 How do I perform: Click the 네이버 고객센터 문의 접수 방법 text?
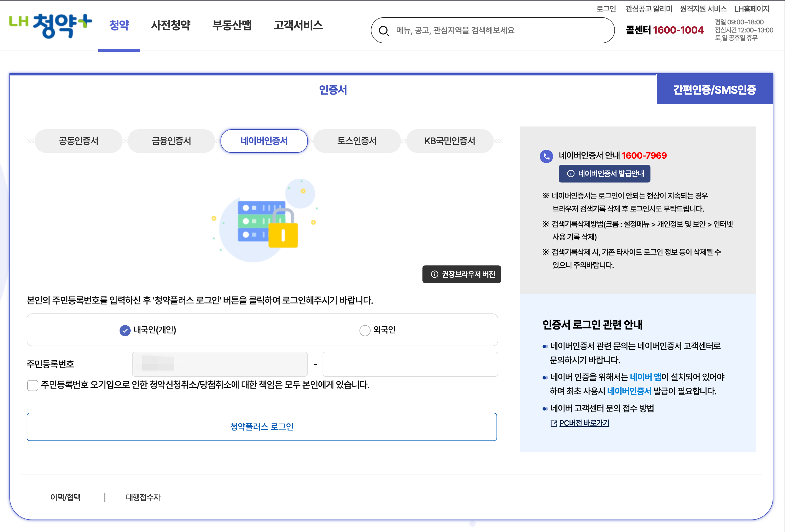click(x=602, y=409)
